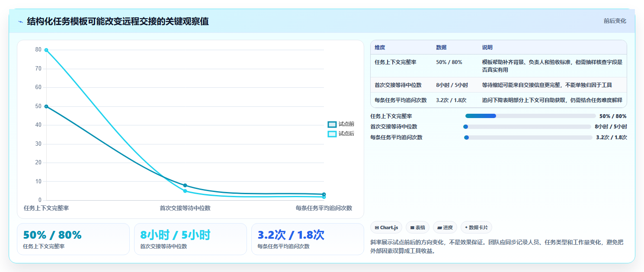Click the footer note starting 斜率展示试点前后
The image size is (644, 272).
497,246
